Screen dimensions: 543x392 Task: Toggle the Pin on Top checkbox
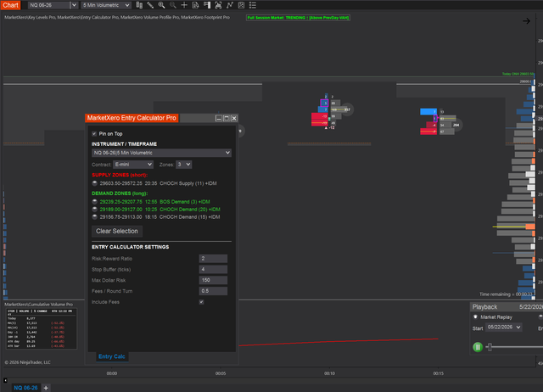tap(94, 134)
